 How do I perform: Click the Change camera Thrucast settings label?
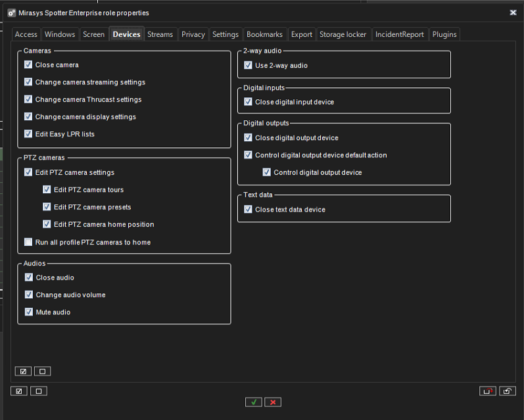point(88,100)
